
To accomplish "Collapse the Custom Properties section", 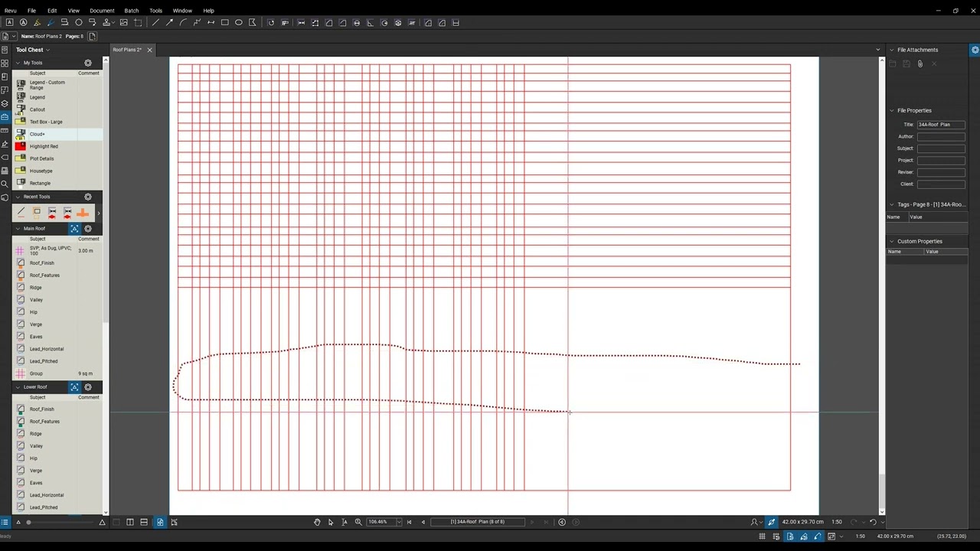I will pos(891,241).
